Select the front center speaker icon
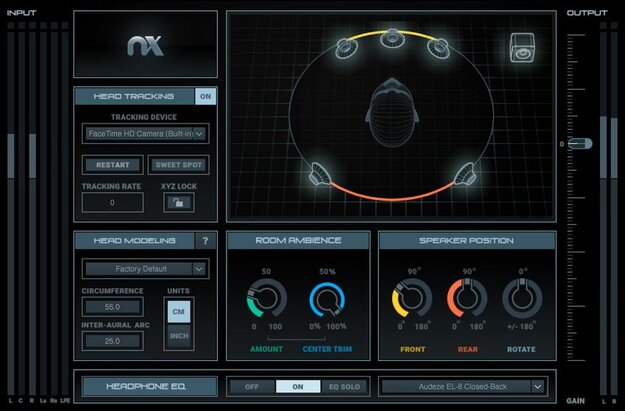This screenshot has width=625, height=411. click(393, 38)
